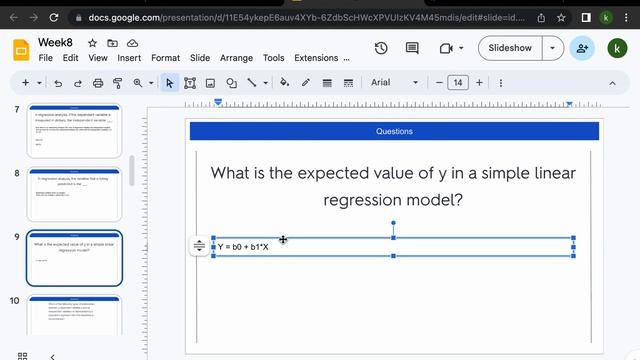Image resolution: width=640 pixels, height=360 pixels.
Task: Select the Text box tool
Action: tap(190, 83)
